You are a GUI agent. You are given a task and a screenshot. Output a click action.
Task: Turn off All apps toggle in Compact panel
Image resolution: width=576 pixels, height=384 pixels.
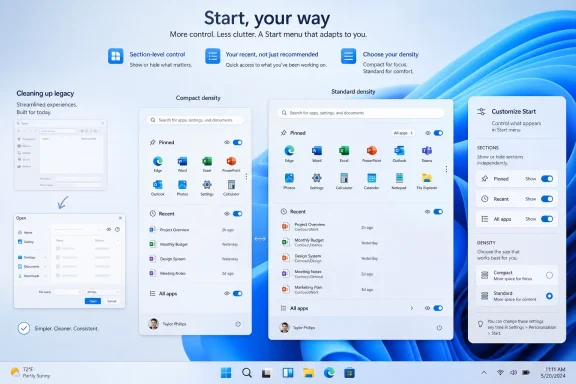click(x=237, y=293)
